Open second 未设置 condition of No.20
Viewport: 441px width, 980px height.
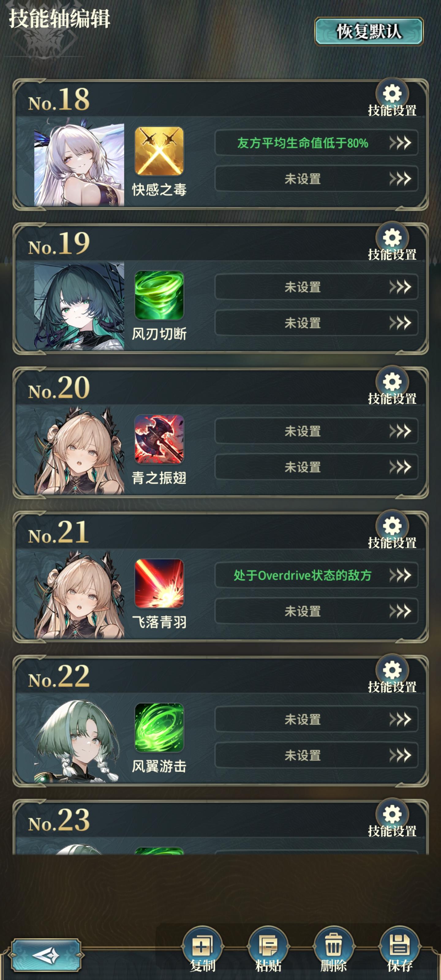click(x=316, y=467)
